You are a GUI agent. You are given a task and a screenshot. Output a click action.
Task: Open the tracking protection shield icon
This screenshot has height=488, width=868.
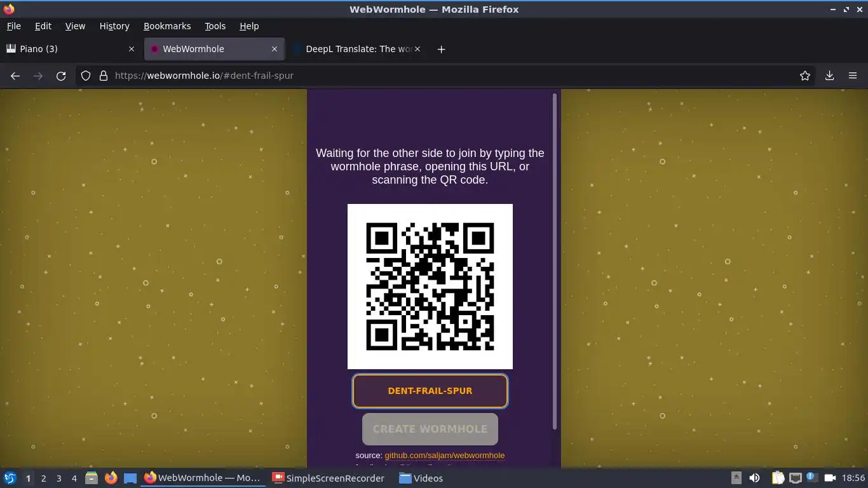click(86, 76)
